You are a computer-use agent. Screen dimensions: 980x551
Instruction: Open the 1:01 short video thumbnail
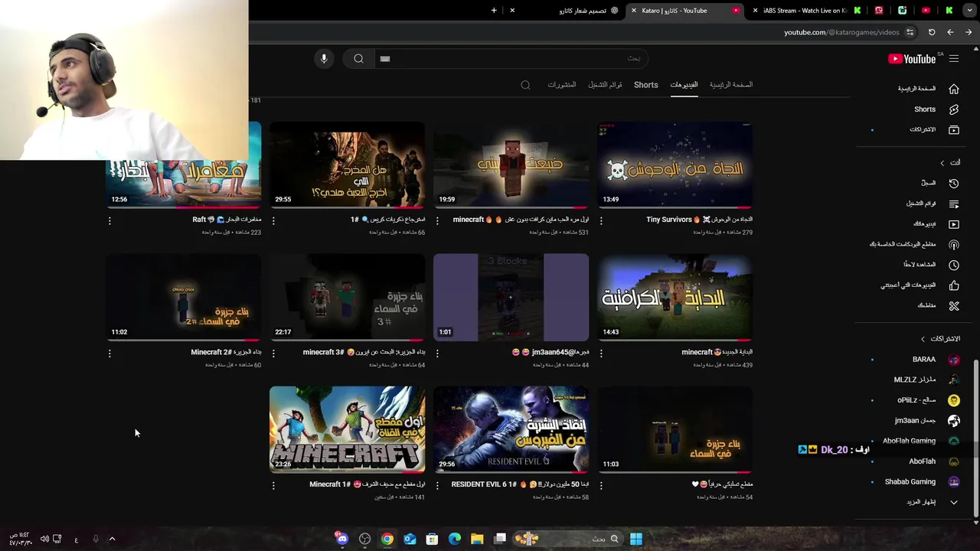tap(511, 298)
